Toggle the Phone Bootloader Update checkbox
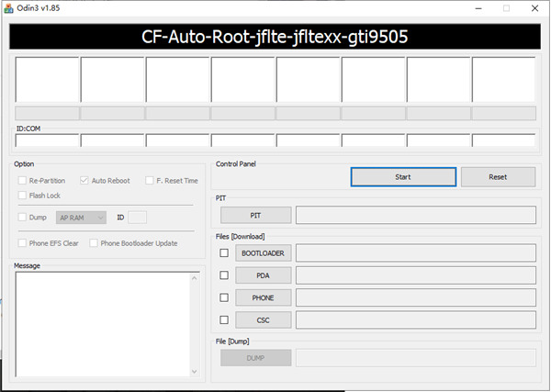551x392 pixels. pos(94,243)
